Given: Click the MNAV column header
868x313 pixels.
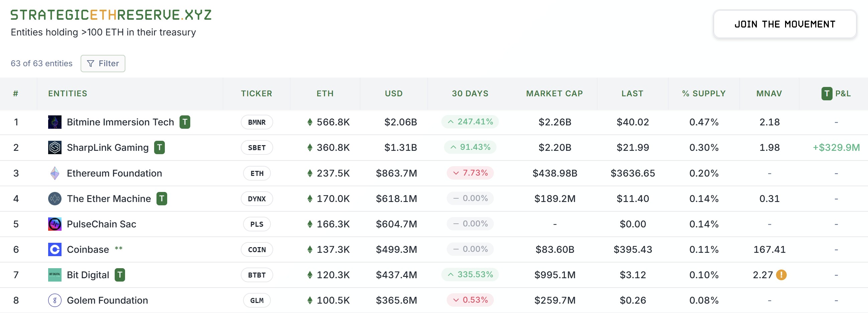Looking at the screenshot, I should click(x=769, y=93).
